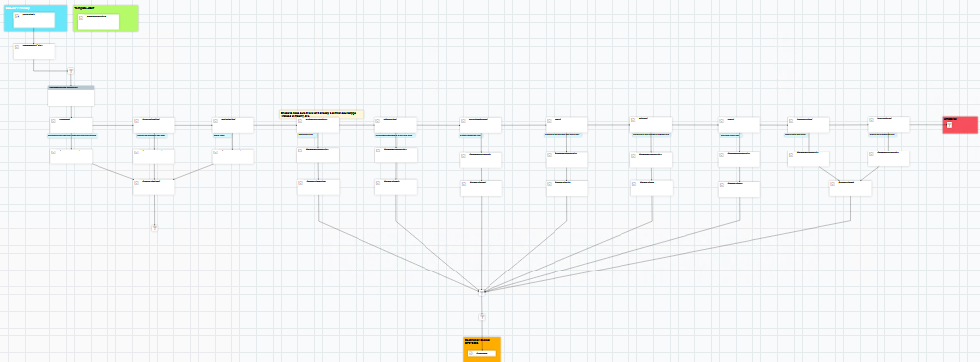
Task: Click the image icon on the node under yellow note
Action: click(301, 121)
